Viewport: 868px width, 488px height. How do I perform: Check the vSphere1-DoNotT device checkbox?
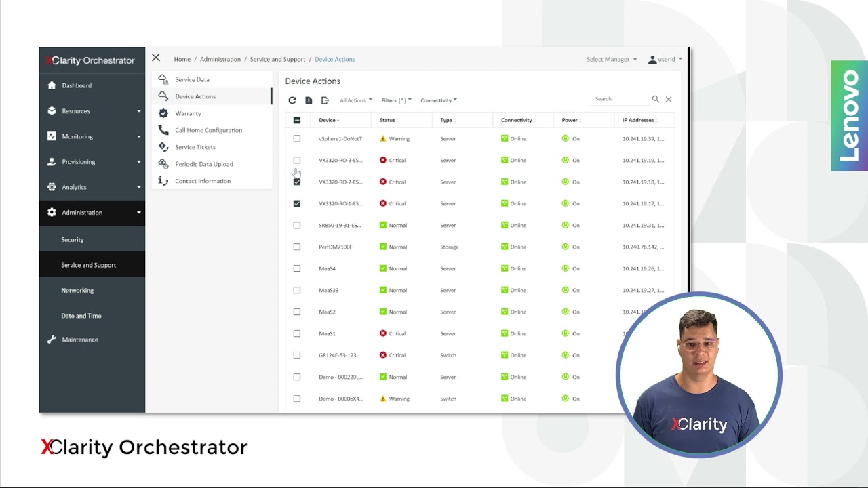point(297,139)
